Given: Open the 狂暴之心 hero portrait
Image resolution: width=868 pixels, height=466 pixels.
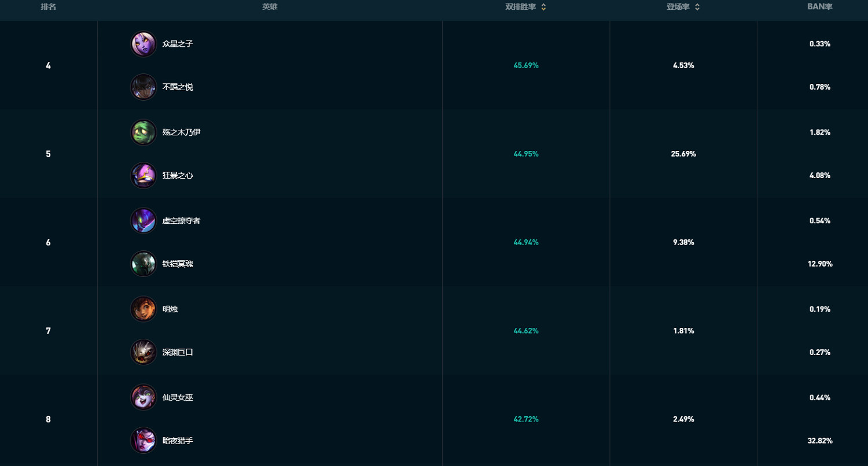Looking at the screenshot, I should 144,176.
